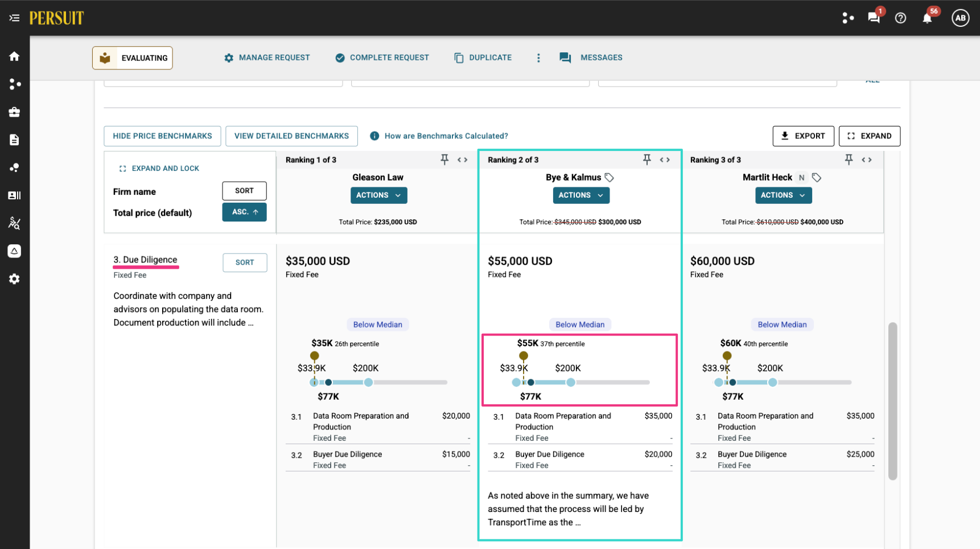Click HIDE PRICE BENCHMARKS button
This screenshot has height=549, width=980.
coord(162,136)
